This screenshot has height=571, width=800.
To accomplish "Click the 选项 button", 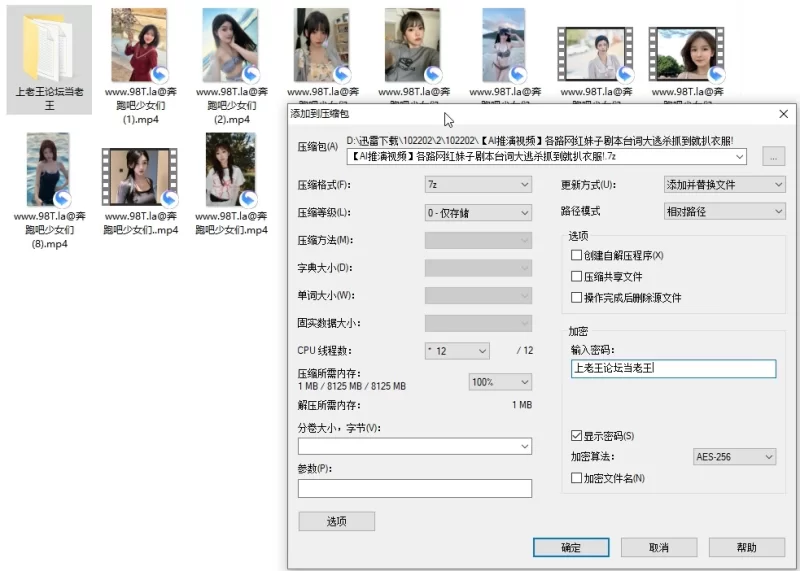I will (x=336, y=521).
